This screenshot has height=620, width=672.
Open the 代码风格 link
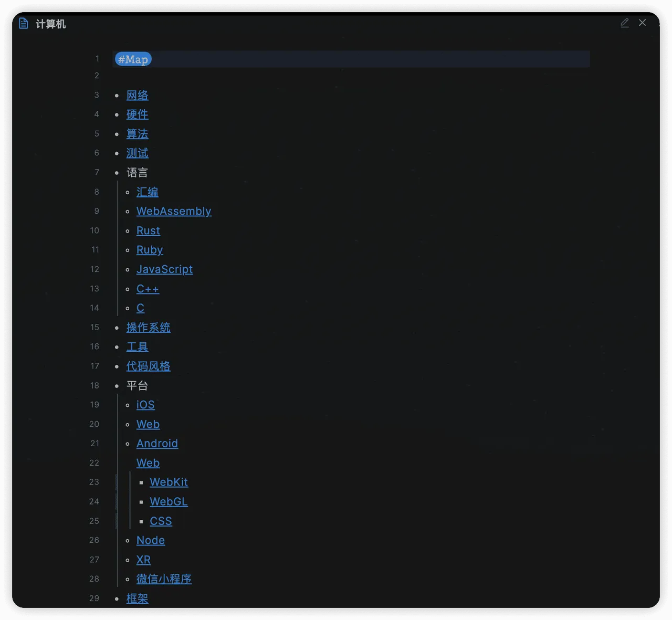(x=148, y=366)
